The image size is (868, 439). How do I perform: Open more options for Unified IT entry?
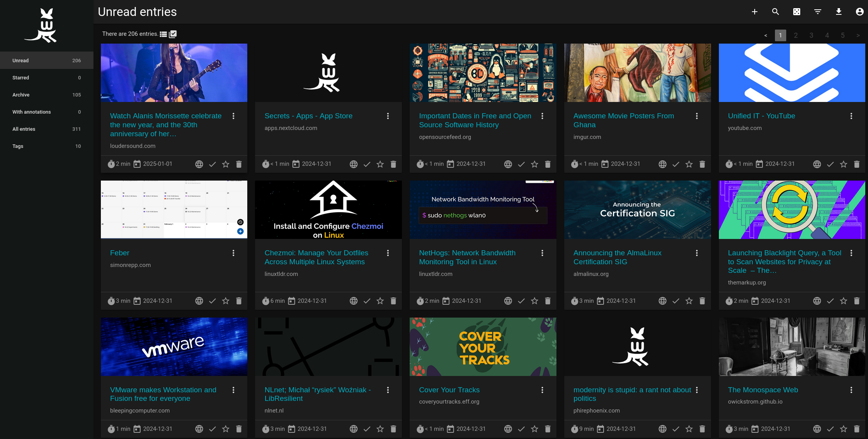point(851,116)
